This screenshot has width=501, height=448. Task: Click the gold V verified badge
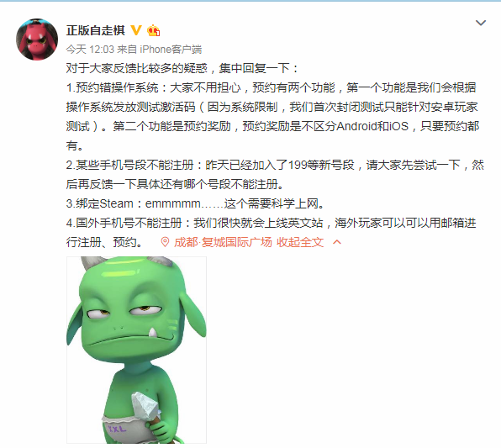(x=136, y=30)
